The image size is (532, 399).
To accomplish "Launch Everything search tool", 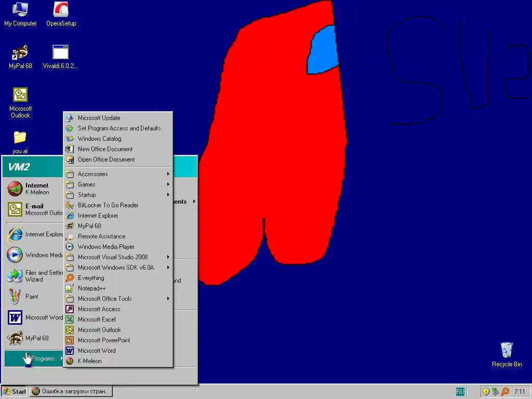I will [x=118, y=278].
